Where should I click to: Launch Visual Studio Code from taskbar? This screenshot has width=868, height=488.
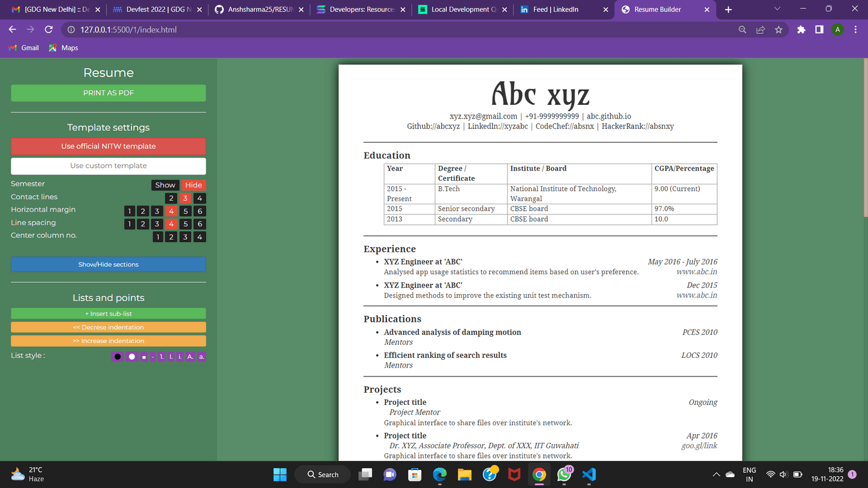(x=589, y=475)
